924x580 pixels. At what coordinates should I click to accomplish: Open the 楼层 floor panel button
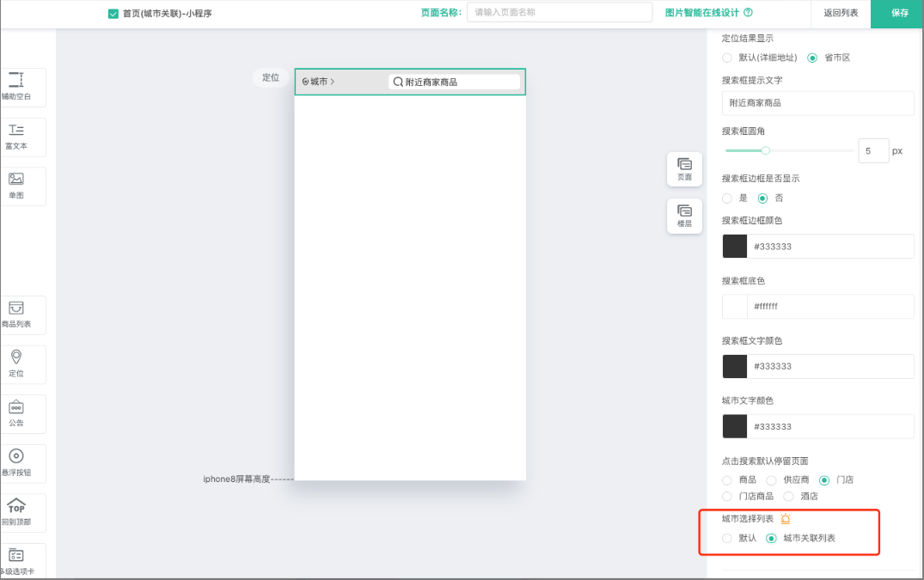point(684,215)
